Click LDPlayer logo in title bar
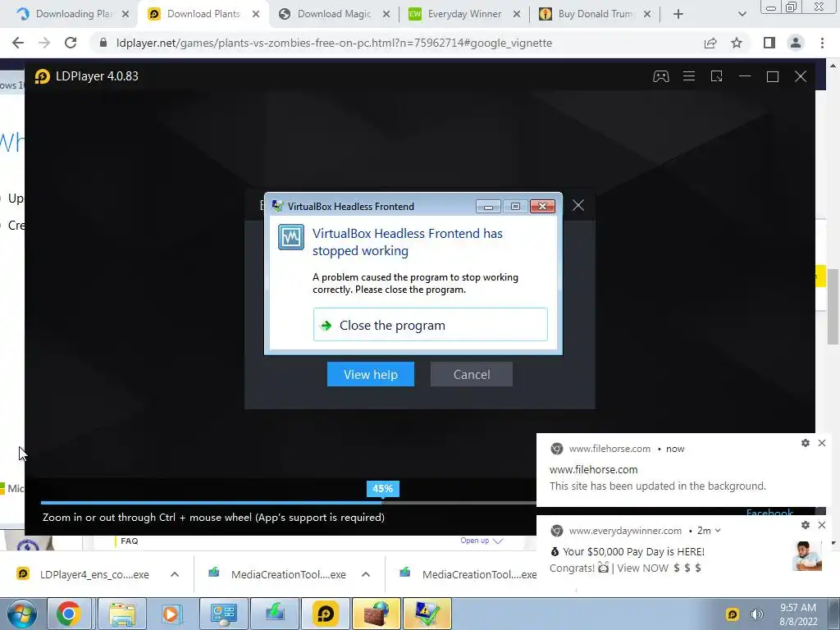This screenshot has width=840, height=630. pyautogui.click(x=43, y=76)
